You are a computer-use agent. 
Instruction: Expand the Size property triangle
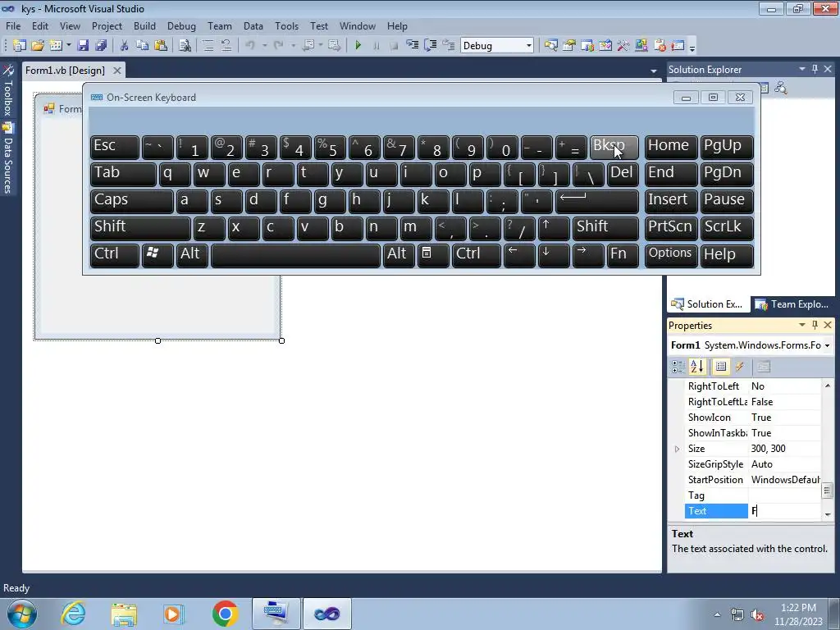(x=677, y=449)
